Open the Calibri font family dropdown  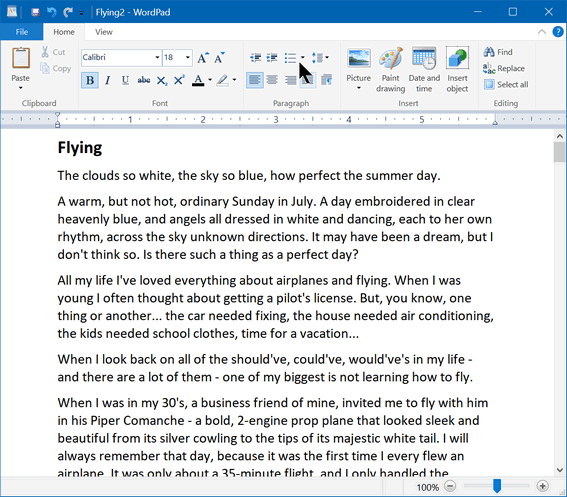[157, 58]
